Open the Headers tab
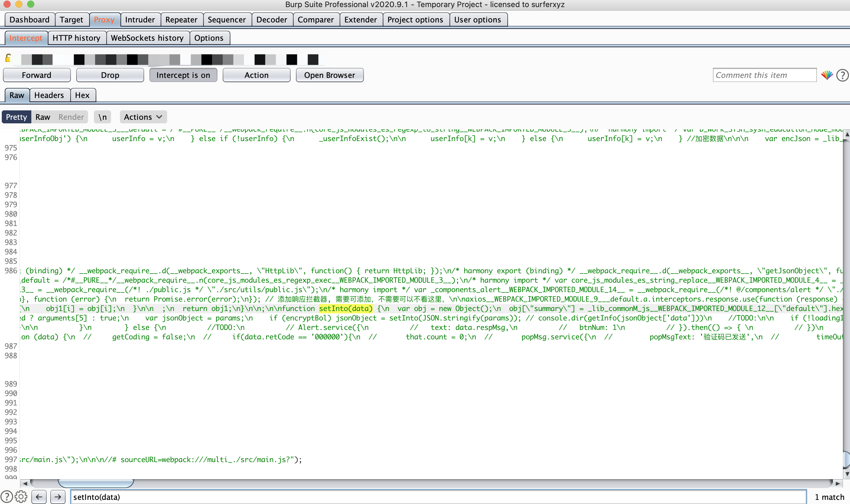 point(49,95)
